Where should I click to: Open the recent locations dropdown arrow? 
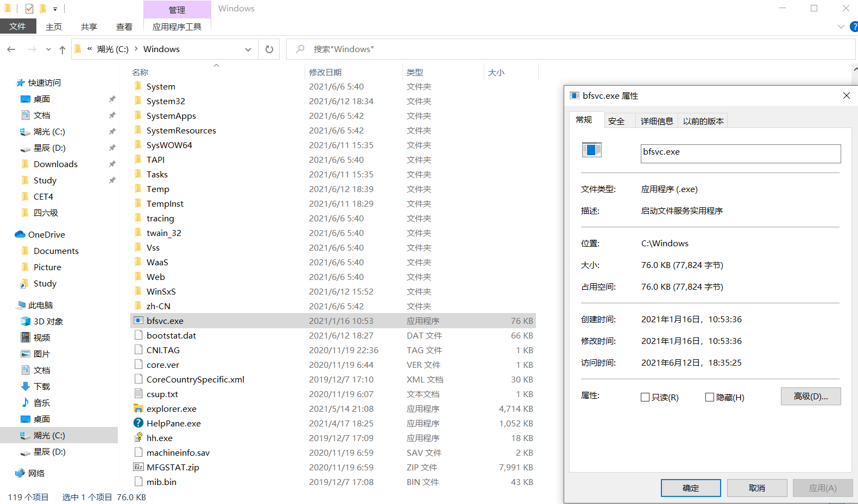[x=48, y=49]
